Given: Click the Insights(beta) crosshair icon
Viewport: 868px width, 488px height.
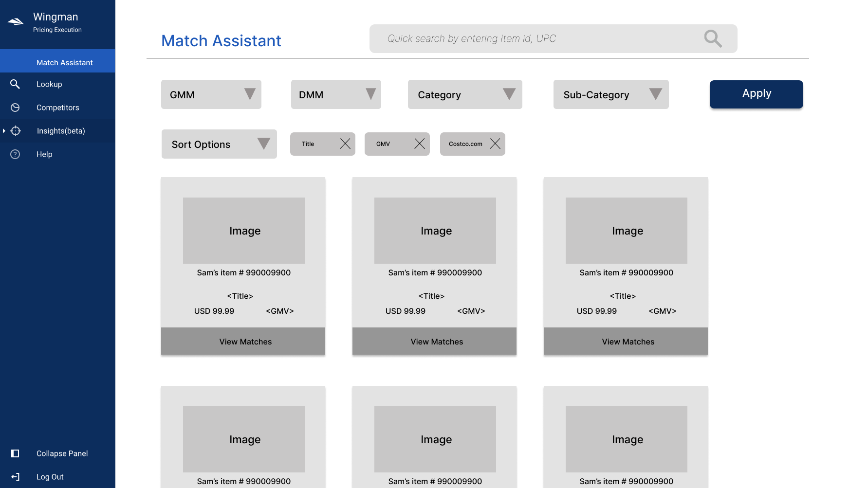Looking at the screenshot, I should [15, 130].
